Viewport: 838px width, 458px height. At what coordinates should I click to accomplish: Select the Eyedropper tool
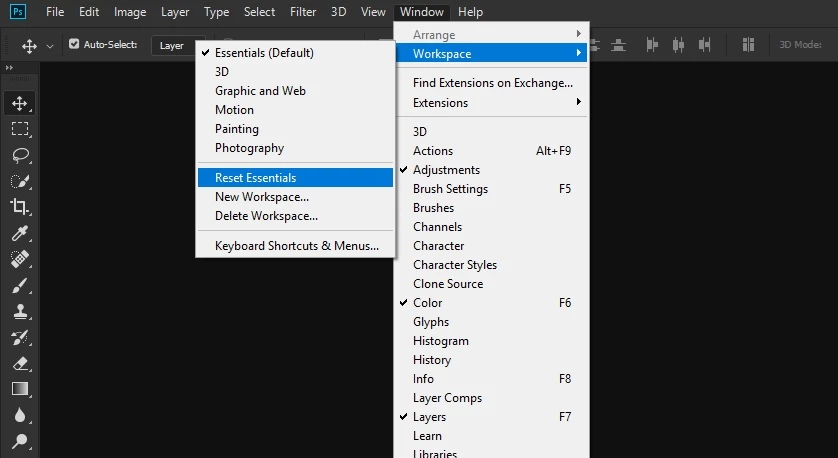pos(20,233)
